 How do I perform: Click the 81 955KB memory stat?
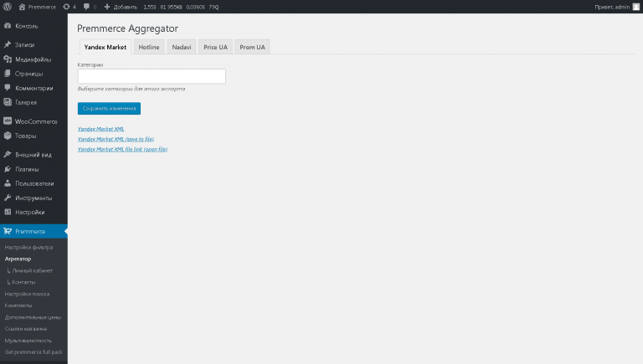(x=171, y=7)
